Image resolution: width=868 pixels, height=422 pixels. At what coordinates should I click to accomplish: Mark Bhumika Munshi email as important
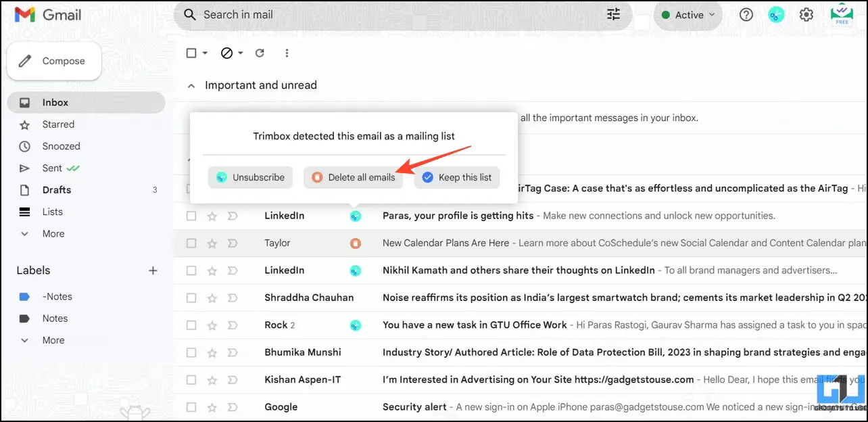[x=233, y=352]
